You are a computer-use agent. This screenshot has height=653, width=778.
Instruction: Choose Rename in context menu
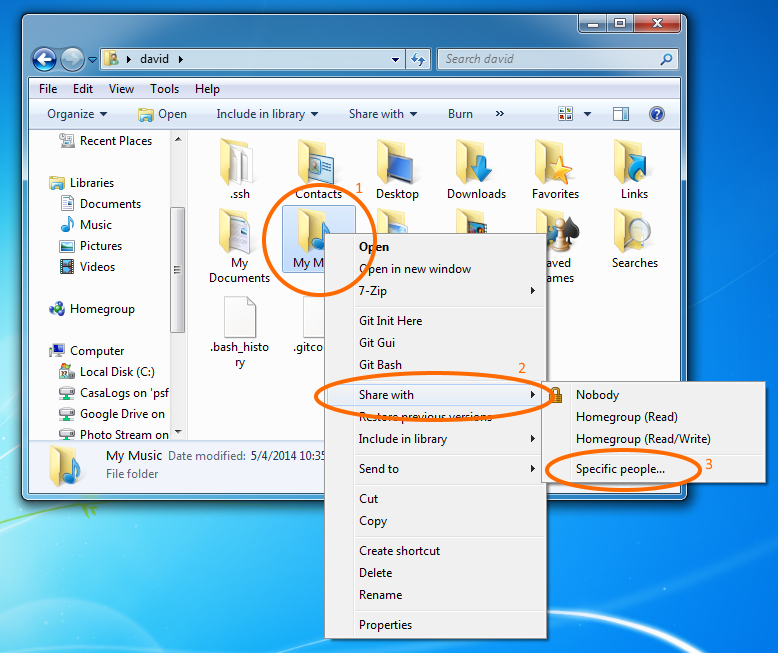pos(381,595)
